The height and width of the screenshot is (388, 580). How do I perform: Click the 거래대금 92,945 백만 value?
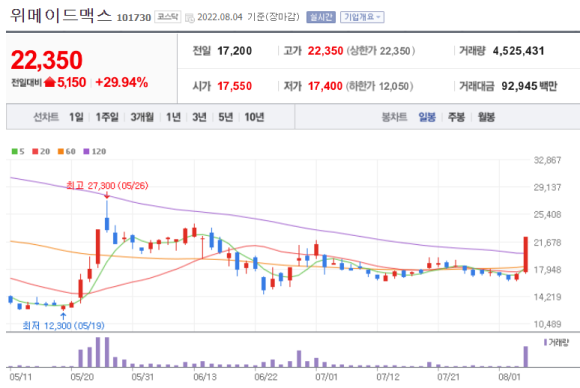click(x=529, y=86)
